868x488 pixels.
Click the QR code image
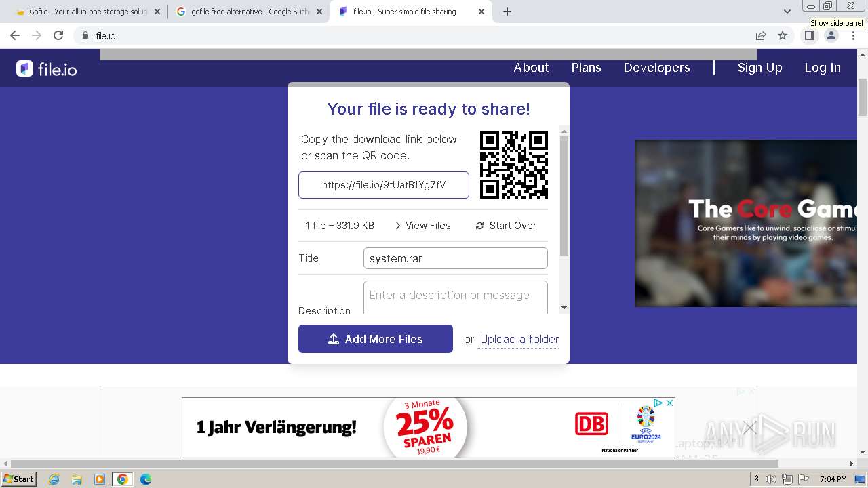point(514,165)
